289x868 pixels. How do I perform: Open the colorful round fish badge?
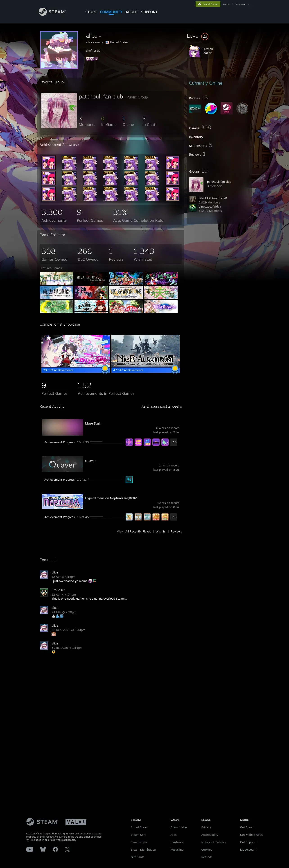(x=211, y=109)
